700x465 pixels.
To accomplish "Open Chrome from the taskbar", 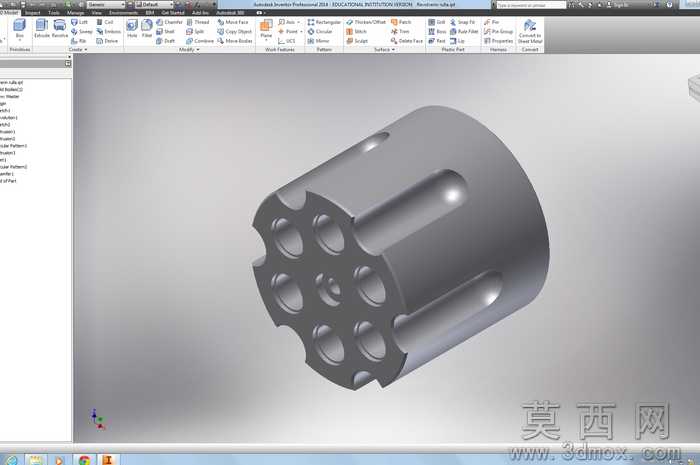I will click(84, 459).
